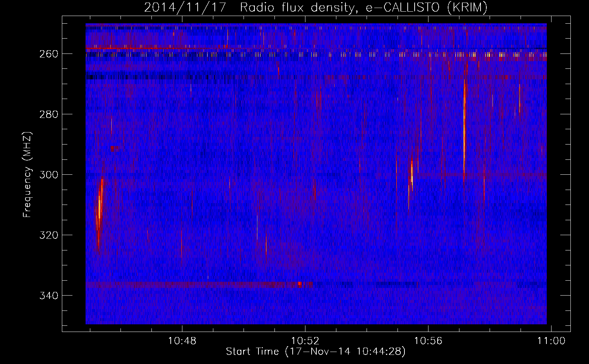Click the bright burst near 310 MHz at spectrogram start
The image size is (589, 364).
point(99,207)
